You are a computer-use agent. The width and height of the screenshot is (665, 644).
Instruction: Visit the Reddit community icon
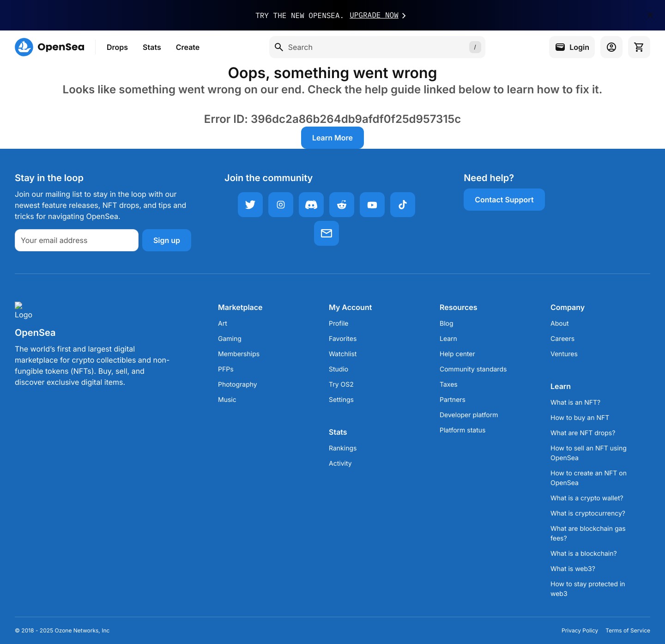coord(342,205)
